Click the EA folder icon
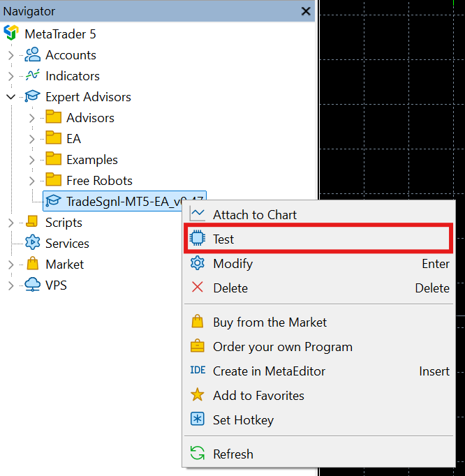Viewport: 465px width, 476px height. pos(54,138)
